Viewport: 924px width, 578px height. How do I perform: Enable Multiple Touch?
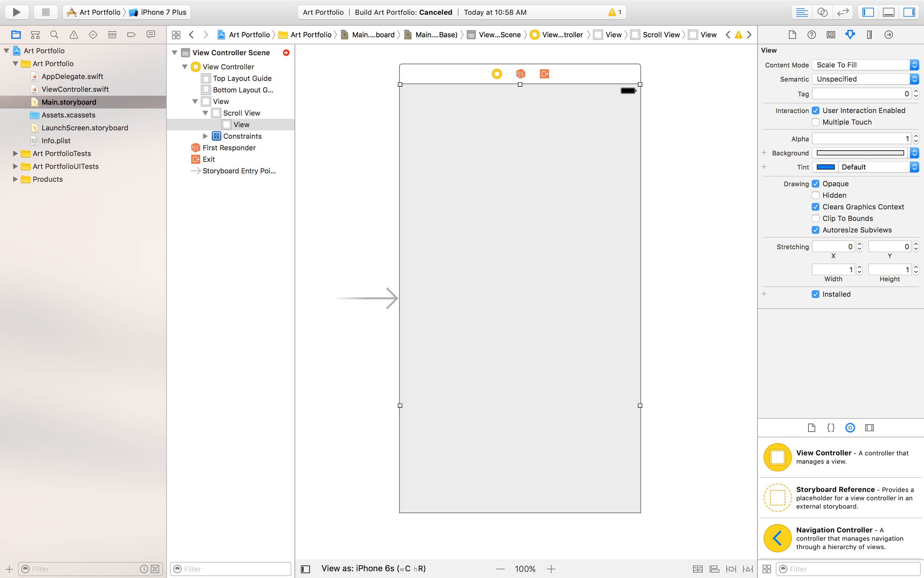pos(815,122)
